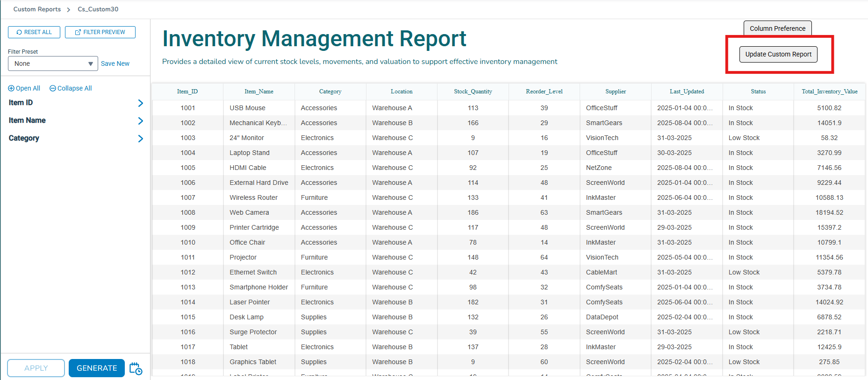Click the schedule calendar-clock icon
The image size is (868, 380).
(x=136, y=368)
